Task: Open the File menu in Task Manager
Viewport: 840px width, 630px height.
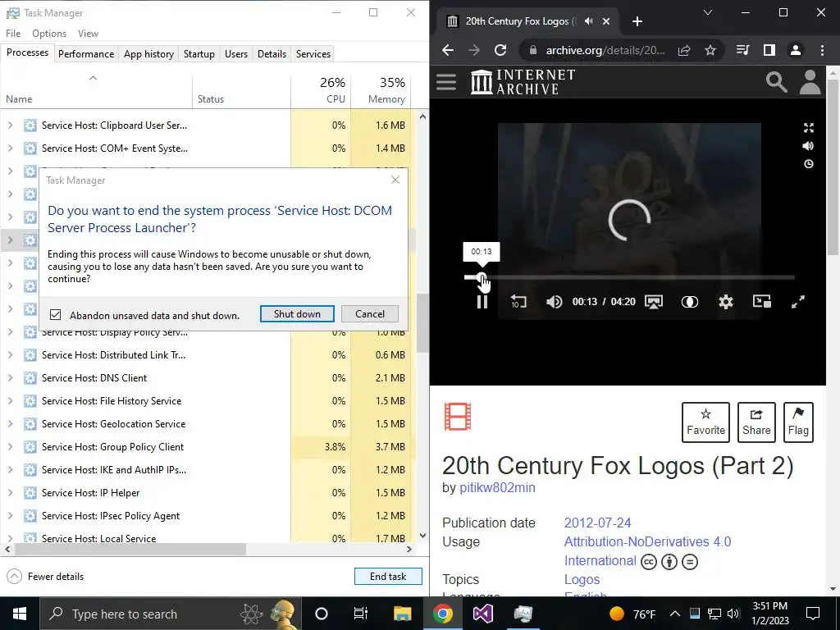Action: (13, 33)
